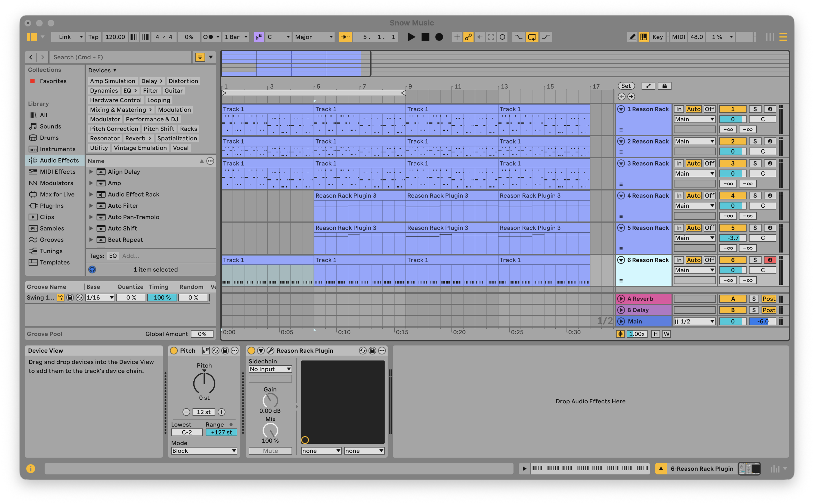Image resolution: width=814 pixels, height=504 pixels.
Task: Select MIDI Effects in the browser
Action: (x=57, y=172)
